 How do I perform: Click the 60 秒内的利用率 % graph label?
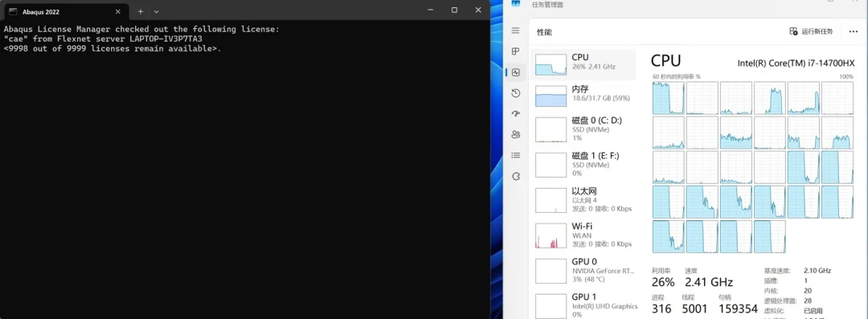coord(677,76)
